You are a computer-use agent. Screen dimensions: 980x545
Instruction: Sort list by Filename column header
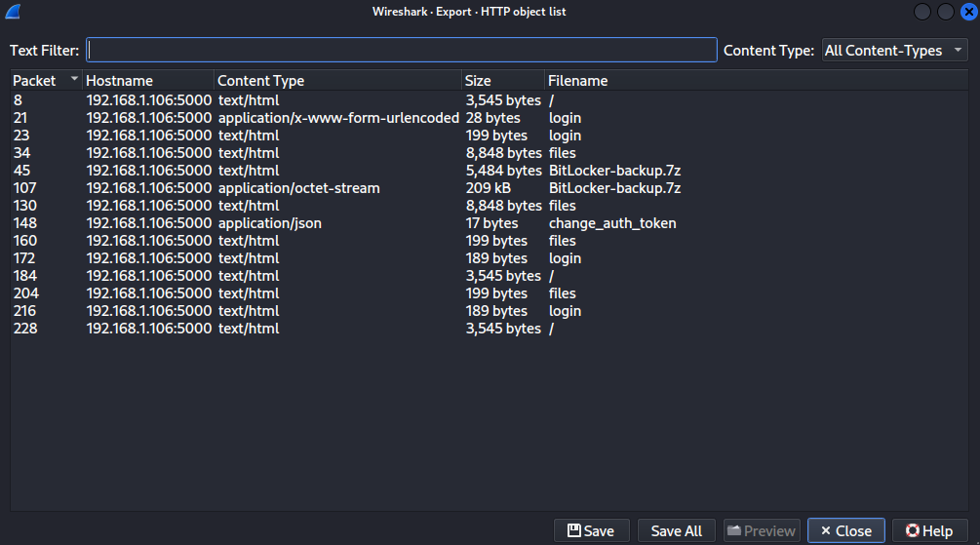click(x=757, y=81)
